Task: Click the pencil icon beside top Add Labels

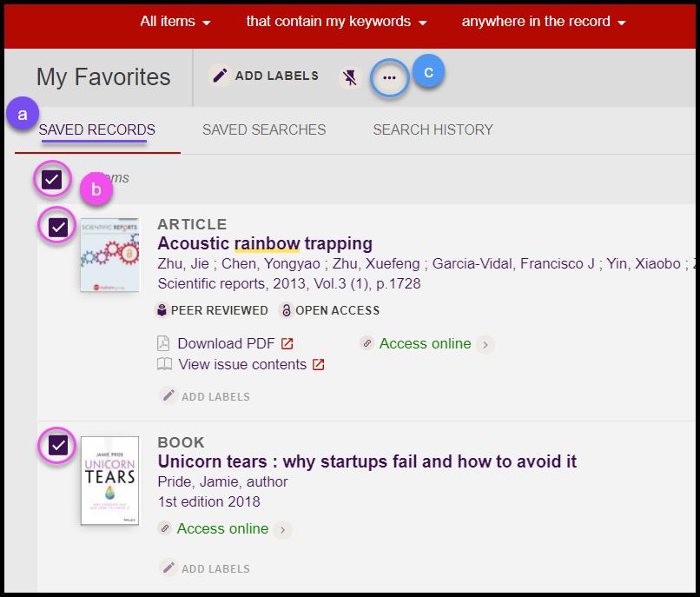Action: click(221, 76)
